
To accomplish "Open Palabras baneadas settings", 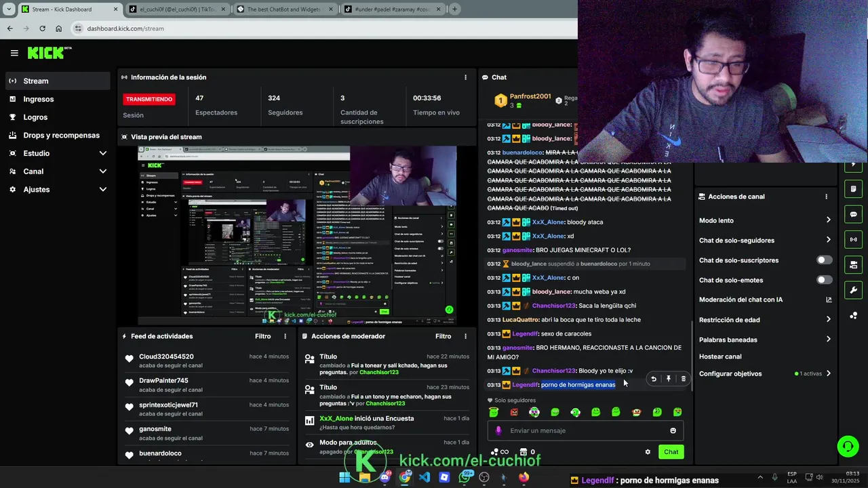I will click(765, 340).
